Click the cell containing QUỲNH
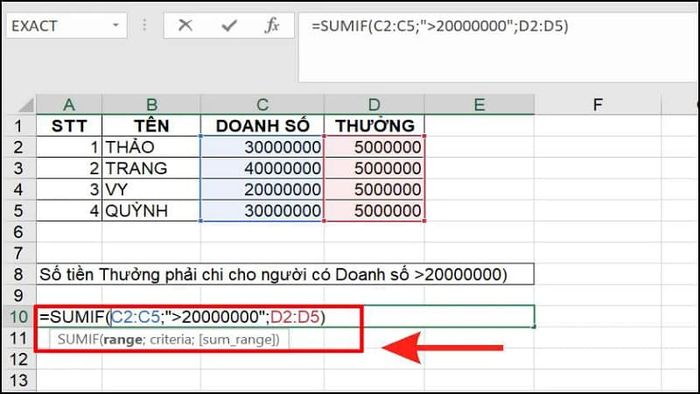Viewport: 700px width, 394px height. pyautogui.click(x=151, y=211)
